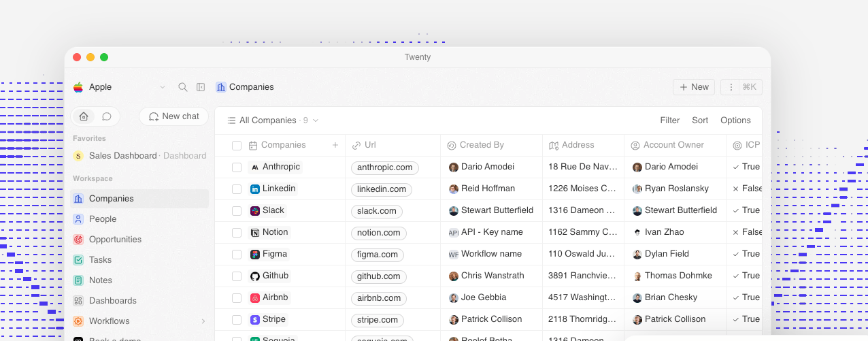
Task: Click the plus icon in Companies column header
Action: coord(335,145)
